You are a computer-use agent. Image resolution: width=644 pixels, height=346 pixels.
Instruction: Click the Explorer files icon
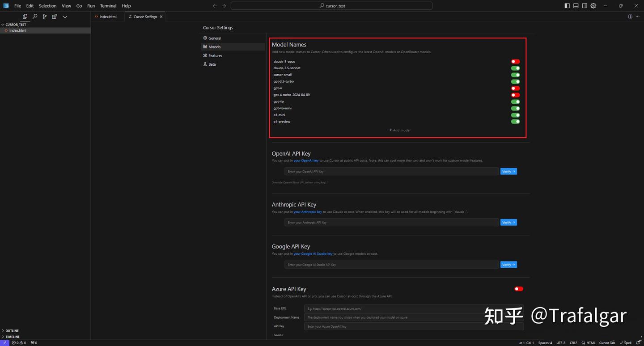[25, 17]
